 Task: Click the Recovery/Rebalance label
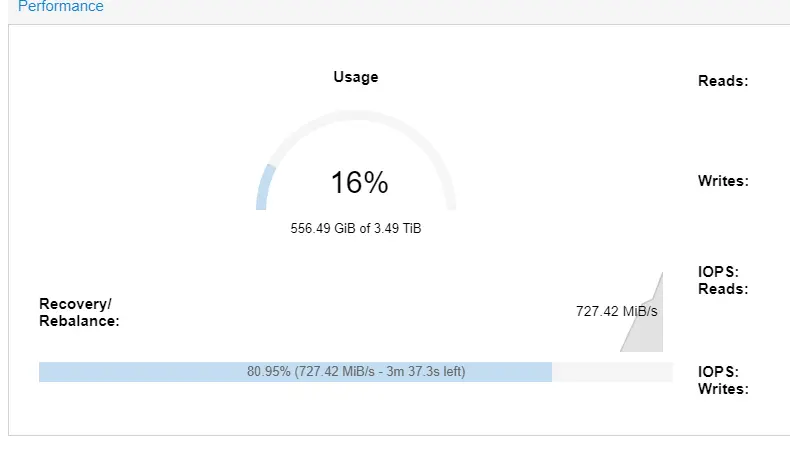[x=79, y=312]
